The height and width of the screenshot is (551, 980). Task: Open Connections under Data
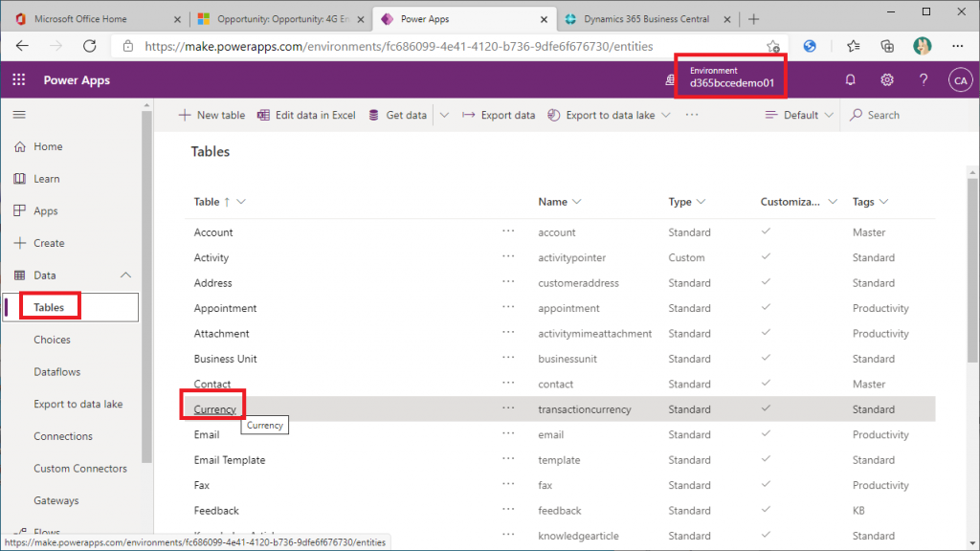pos(62,436)
